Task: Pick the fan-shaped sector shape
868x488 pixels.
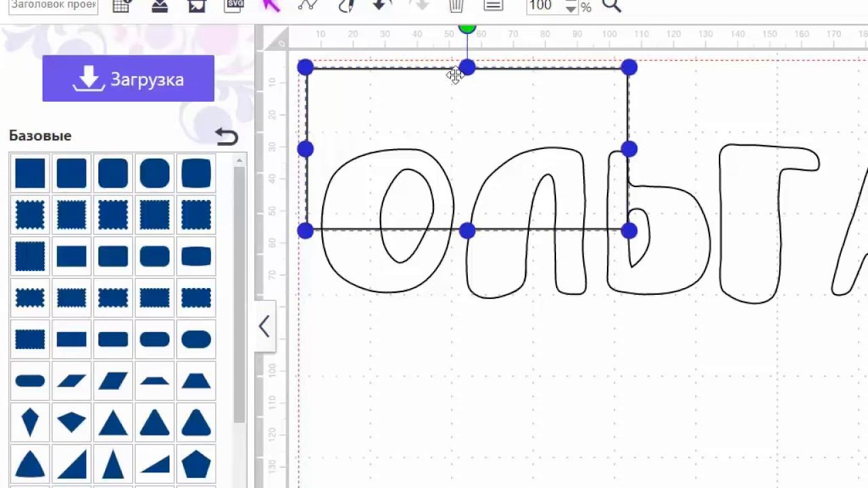Action: point(30,464)
